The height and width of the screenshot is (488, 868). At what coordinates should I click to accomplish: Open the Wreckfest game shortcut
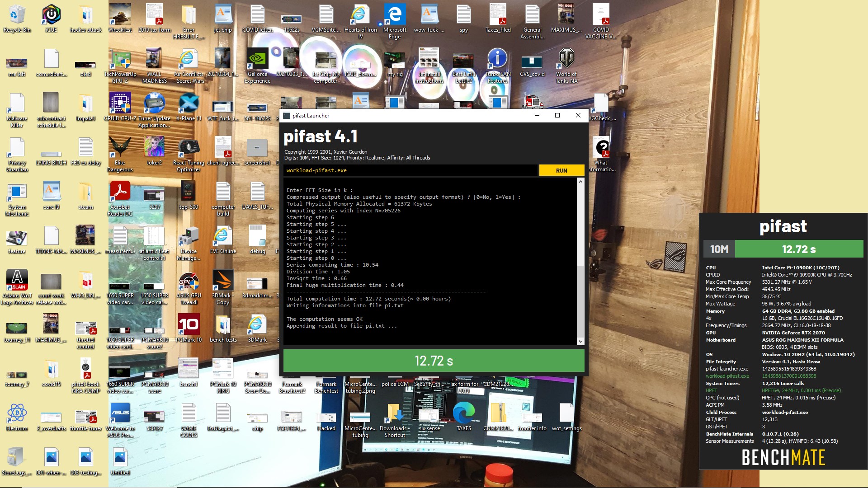point(120,19)
